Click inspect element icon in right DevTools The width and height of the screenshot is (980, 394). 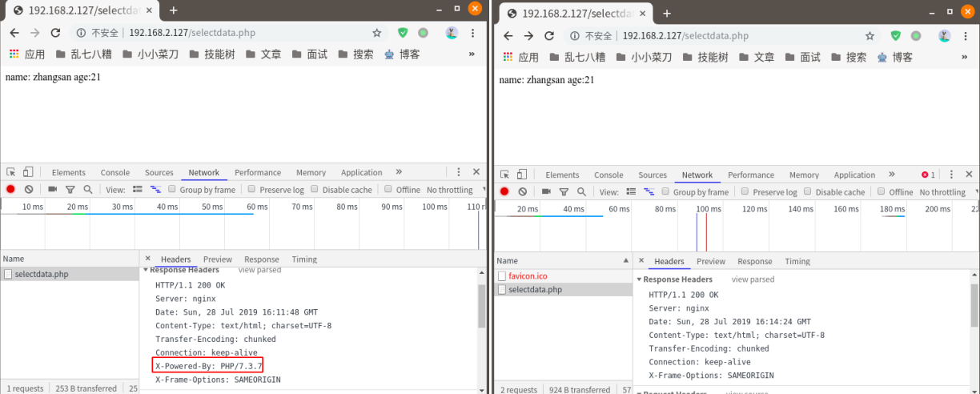pos(504,175)
